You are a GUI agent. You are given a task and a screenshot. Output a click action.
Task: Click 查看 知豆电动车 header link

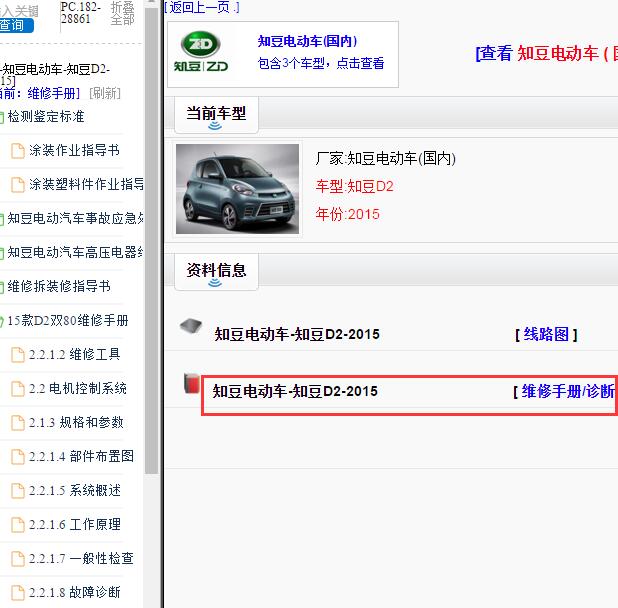click(x=547, y=54)
